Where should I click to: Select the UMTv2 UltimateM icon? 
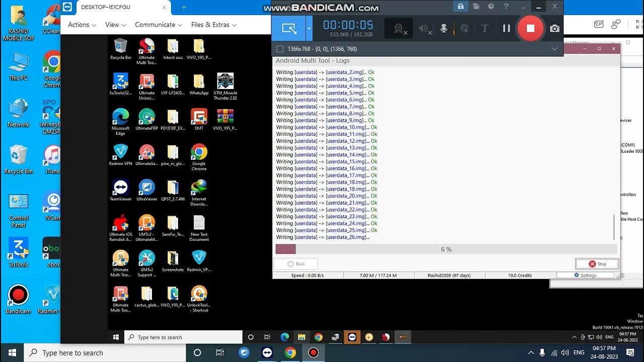[x=147, y=228]
